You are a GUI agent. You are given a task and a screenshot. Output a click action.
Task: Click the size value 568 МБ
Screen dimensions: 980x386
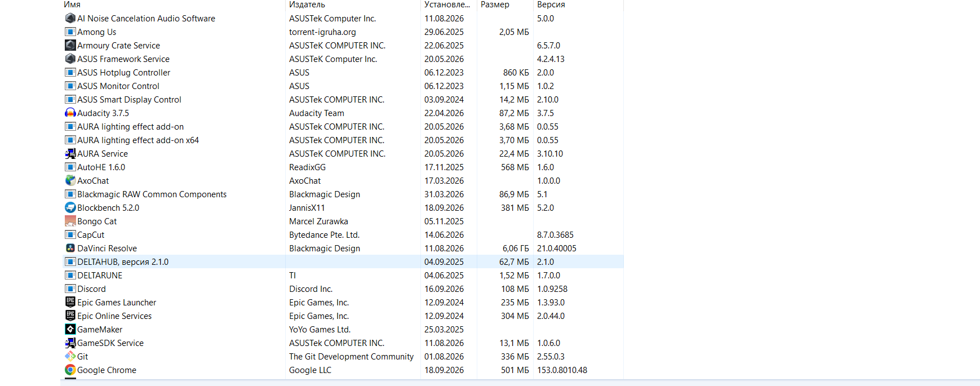pos(515,167)
